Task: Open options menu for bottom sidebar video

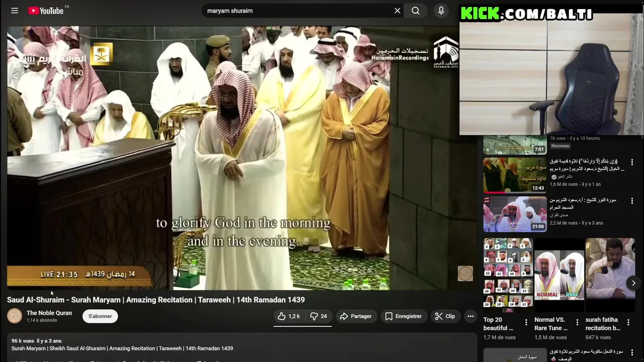Action: [632, 352]
